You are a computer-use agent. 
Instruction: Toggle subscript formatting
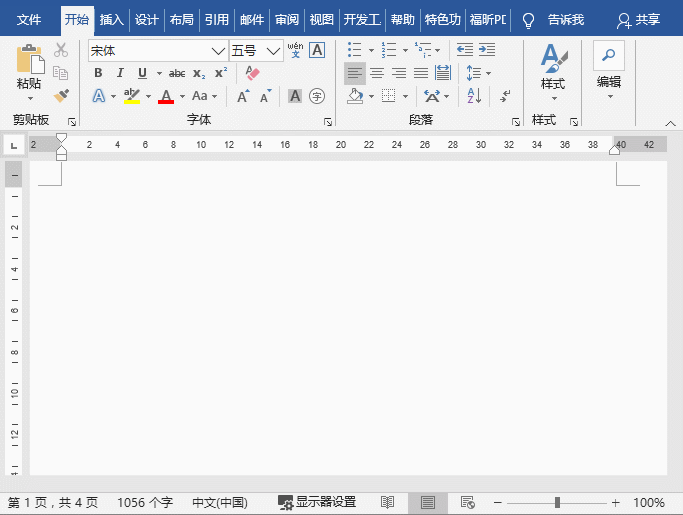(x=198, y=73)
